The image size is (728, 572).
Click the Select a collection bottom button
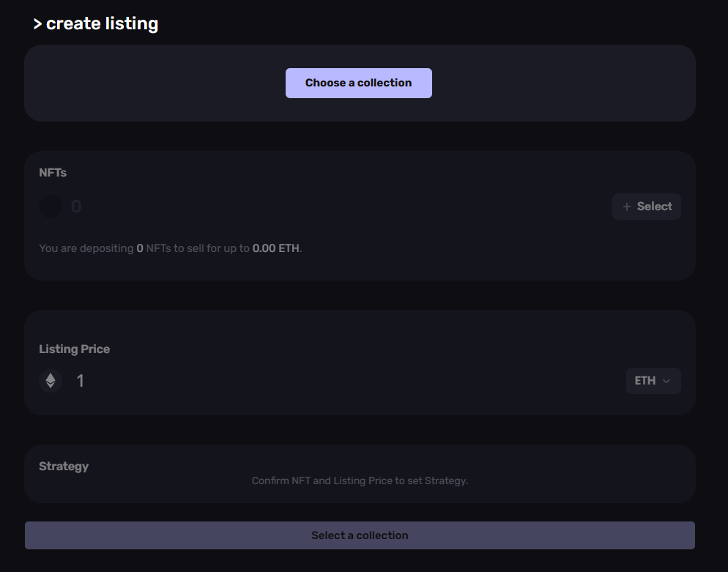coord(360,535)
